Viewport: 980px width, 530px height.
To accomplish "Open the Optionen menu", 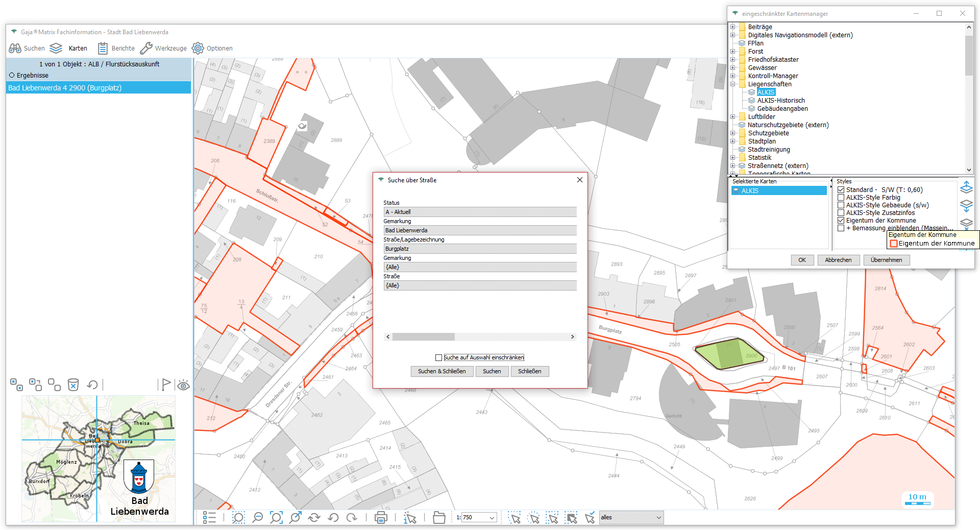I will [212, 49].
